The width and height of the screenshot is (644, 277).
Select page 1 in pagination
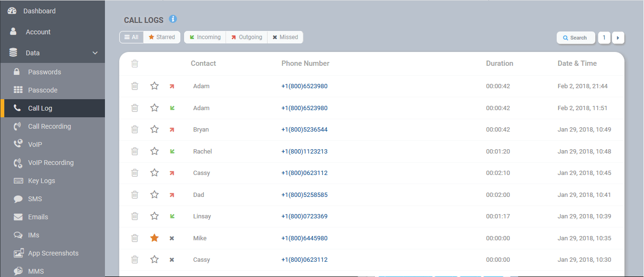pos(604,38)
